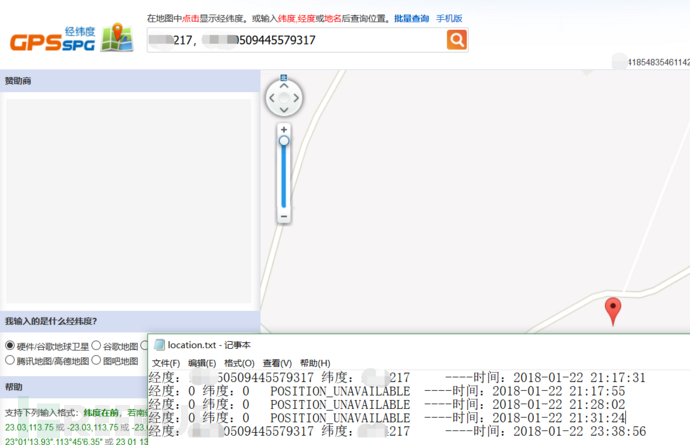This screenshot has height=445, width=690.
Task: Click the log line timestamped 21:31:24
Action: (x=387, y=418)
